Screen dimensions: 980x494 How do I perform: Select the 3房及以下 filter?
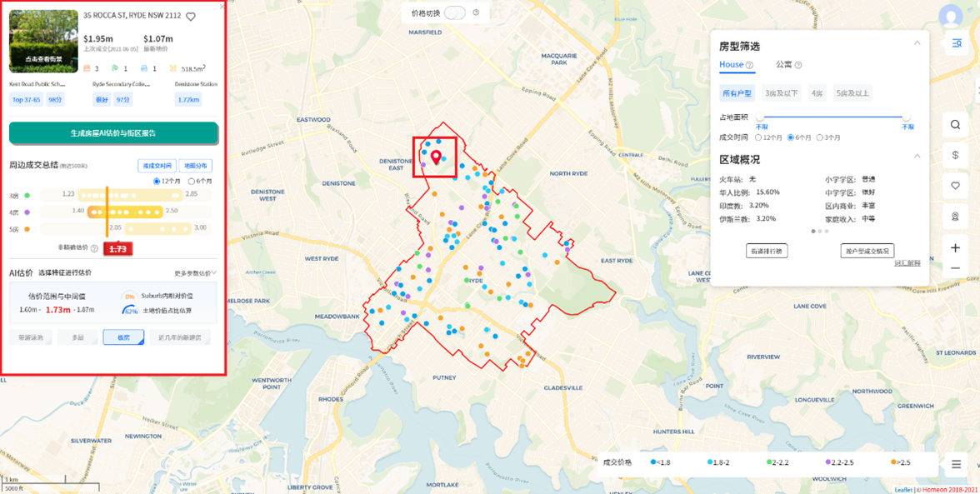pos(782,93)
